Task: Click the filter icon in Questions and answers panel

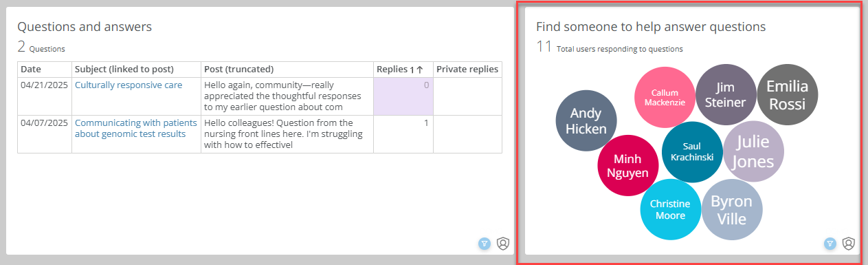Action: coord(485,243)
